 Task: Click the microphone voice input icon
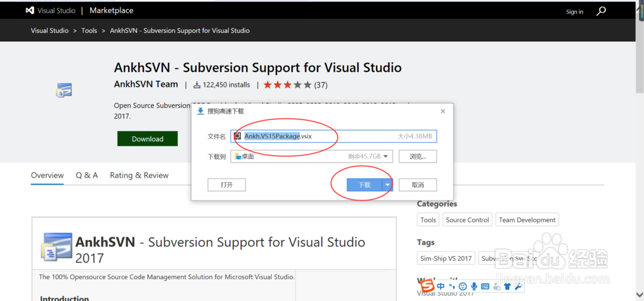coord(474,286)
